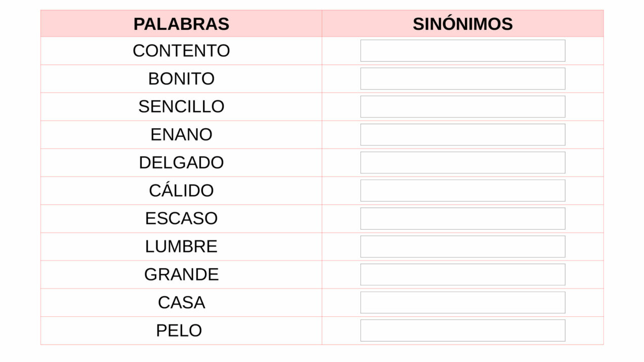Image resolution: width=644 pixels, height=362 pixels.
Task: Click the word CASA in the table
Action: [181, 302]
